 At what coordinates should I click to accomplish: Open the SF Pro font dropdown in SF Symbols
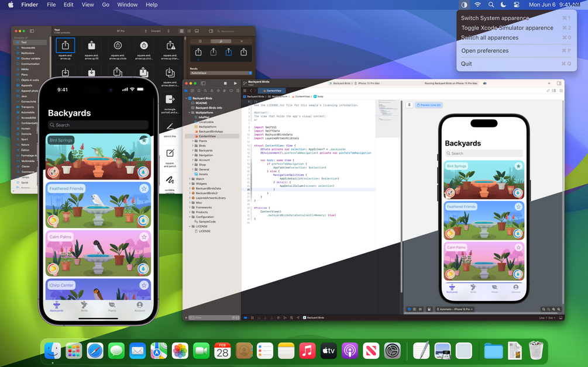point(131,31)
